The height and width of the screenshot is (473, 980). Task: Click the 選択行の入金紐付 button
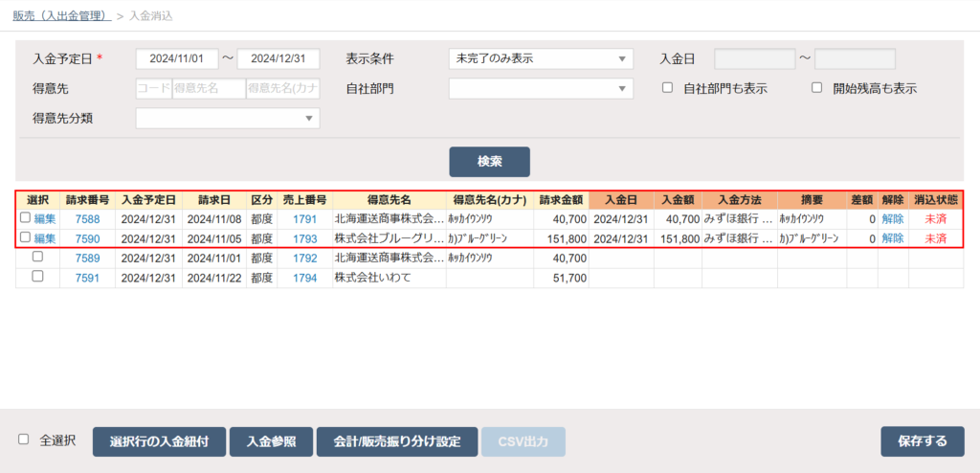coord(160,441)
